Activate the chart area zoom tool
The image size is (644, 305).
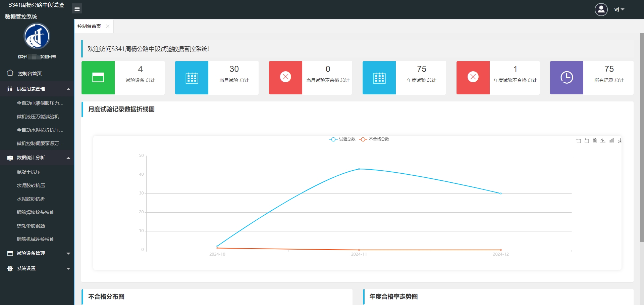click(579, 141)
